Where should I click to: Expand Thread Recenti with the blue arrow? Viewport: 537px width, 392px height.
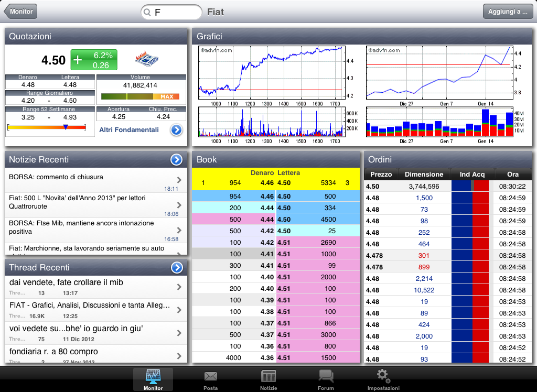177,267
